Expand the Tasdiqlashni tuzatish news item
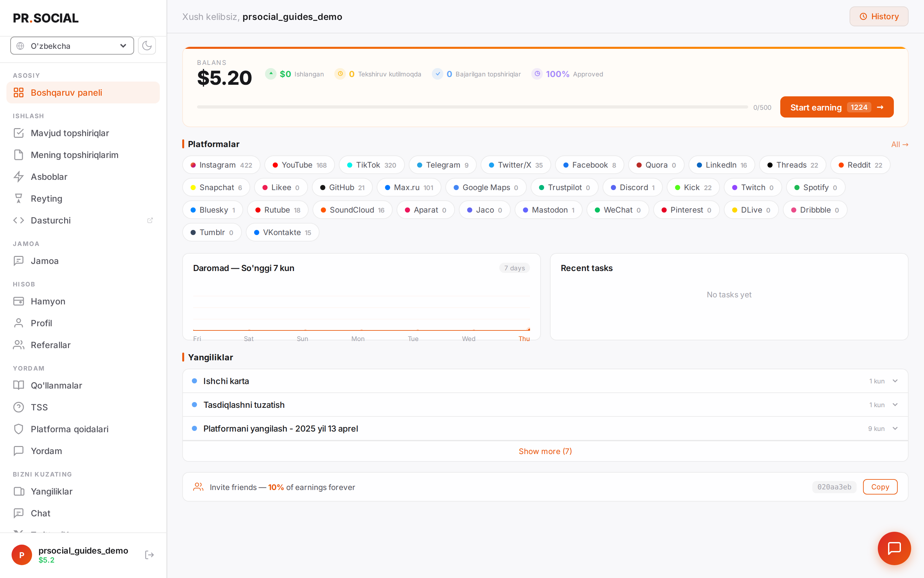The image size is (924, 578). point(545,405)
